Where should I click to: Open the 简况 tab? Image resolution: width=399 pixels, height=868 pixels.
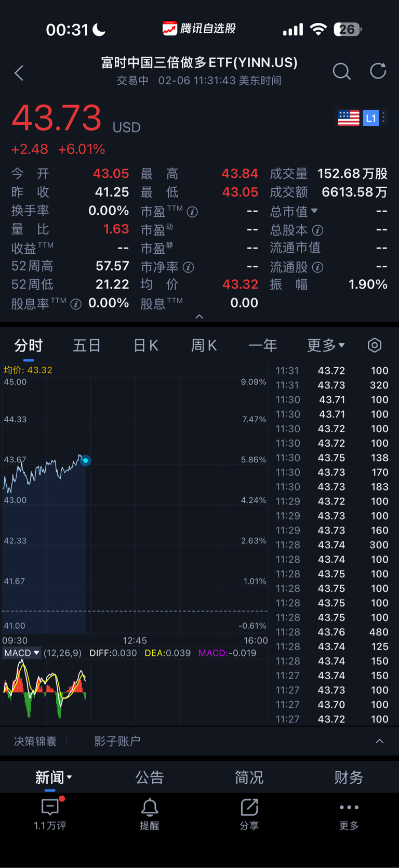click(x=249, y=778)
